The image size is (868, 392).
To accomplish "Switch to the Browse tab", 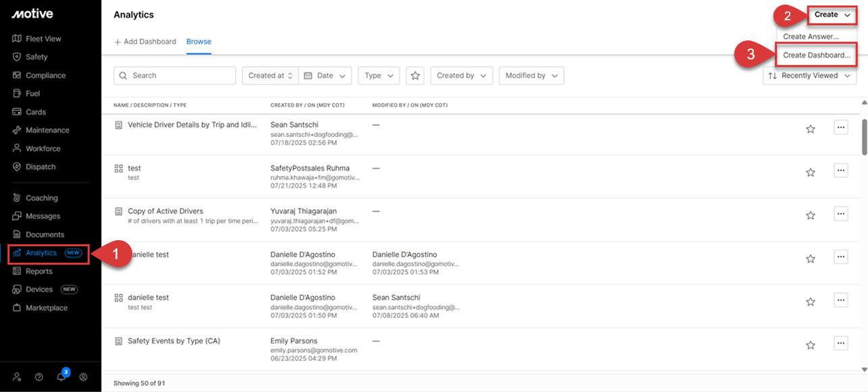I will tap(198, 41).
